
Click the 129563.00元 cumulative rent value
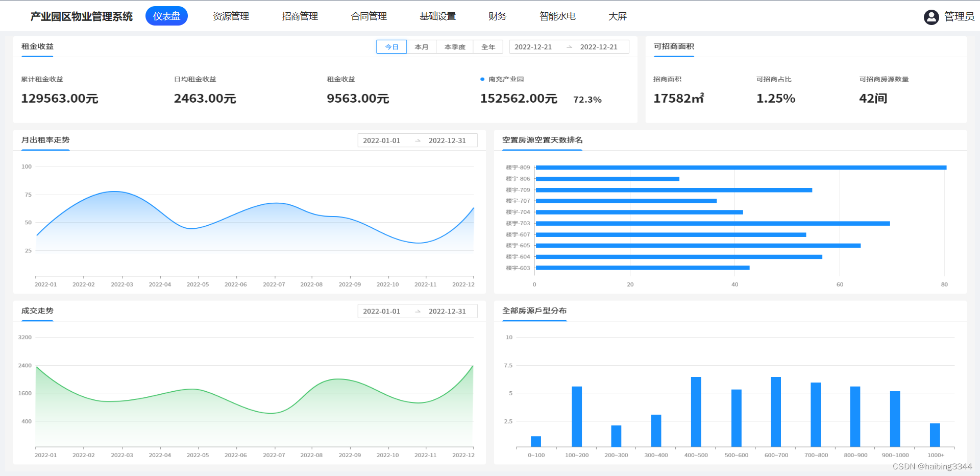pos(59,99)
